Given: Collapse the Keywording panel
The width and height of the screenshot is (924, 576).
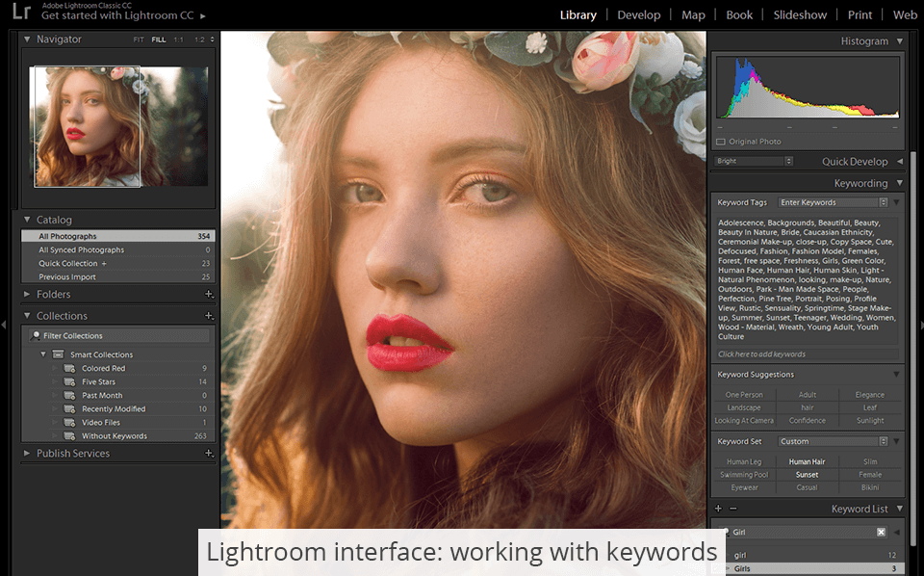Looking at the screenshot, I should pos(899,183).
